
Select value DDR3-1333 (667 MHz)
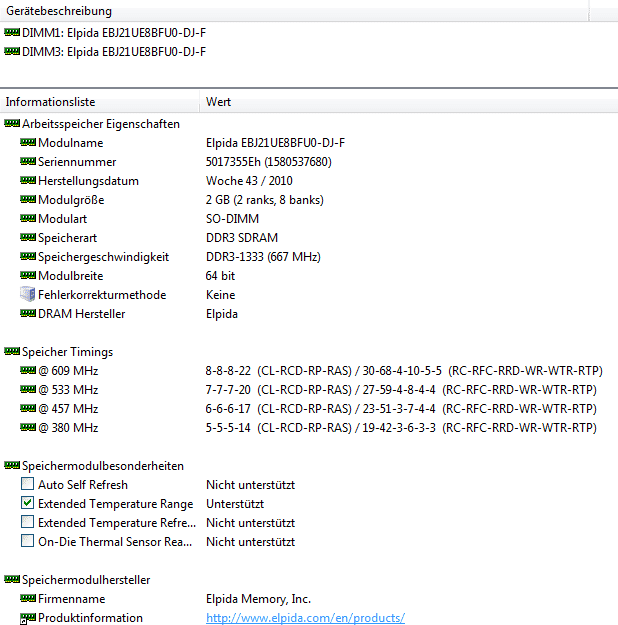coord(263,257)
